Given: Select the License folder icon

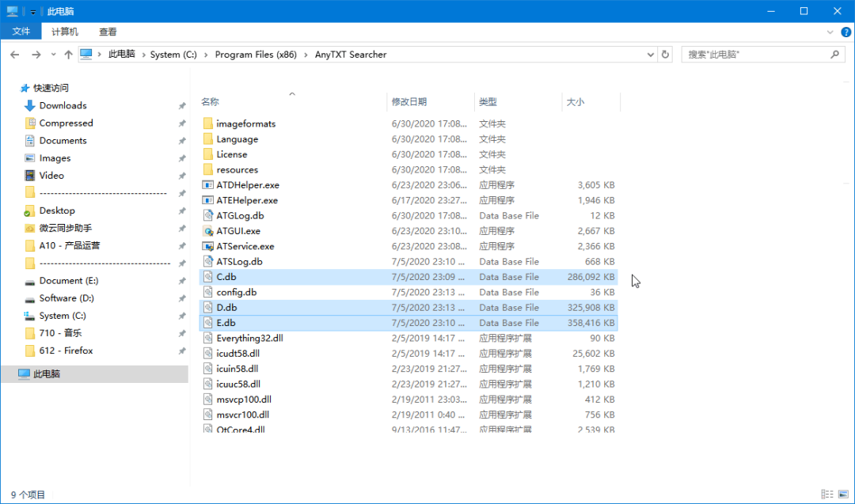Looking at the screenshot, I should pyautogui.click(x=207, y=154).
